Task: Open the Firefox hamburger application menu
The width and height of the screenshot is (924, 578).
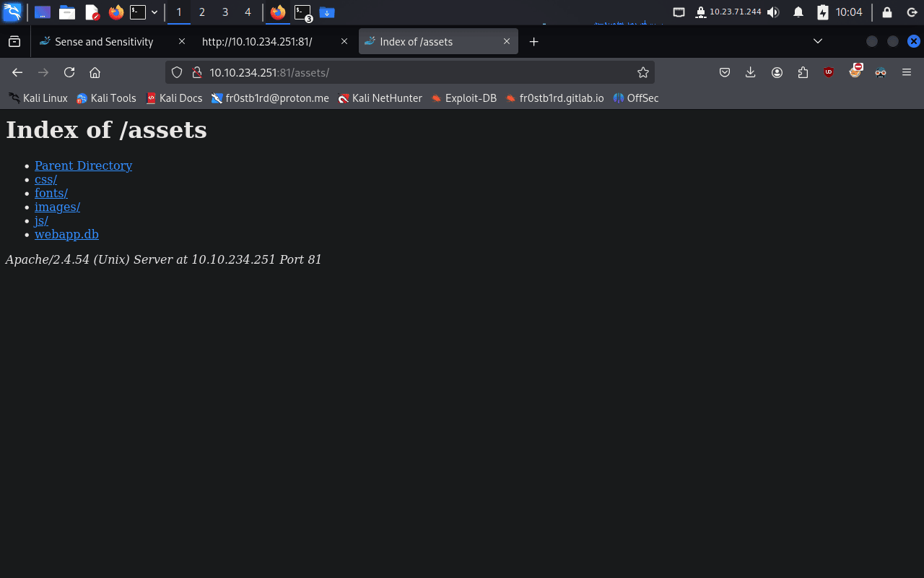Action: (x=907, y=72)
